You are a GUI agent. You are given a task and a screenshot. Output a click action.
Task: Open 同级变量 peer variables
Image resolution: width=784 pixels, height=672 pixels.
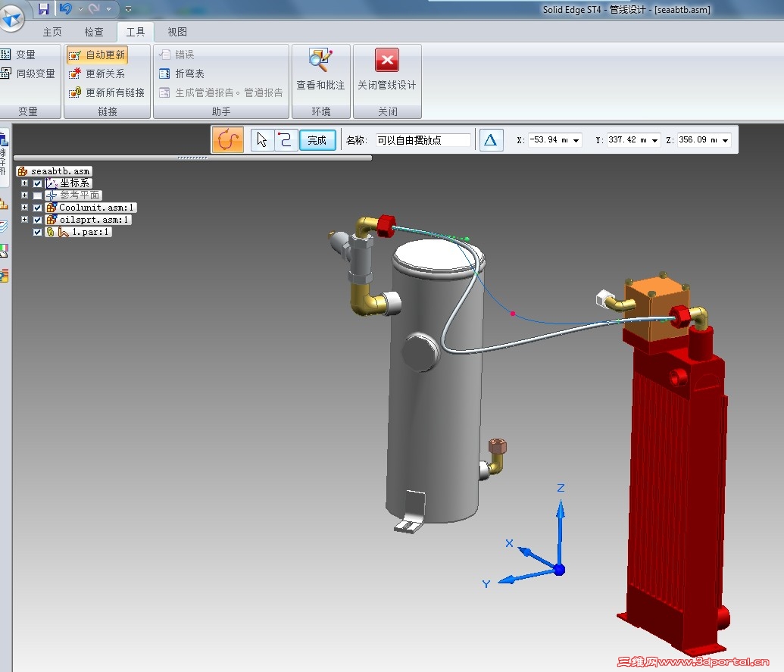(28, 73)
